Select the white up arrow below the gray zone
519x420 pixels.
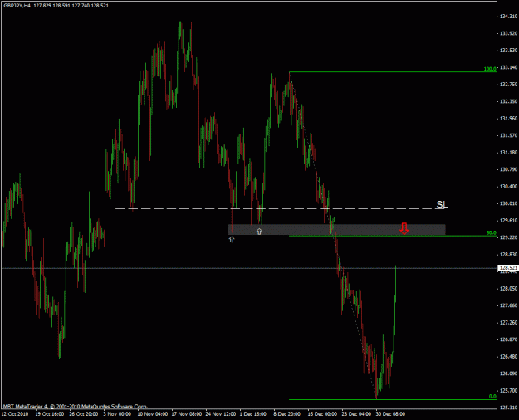pyautogui.click(x=232, y=239)
